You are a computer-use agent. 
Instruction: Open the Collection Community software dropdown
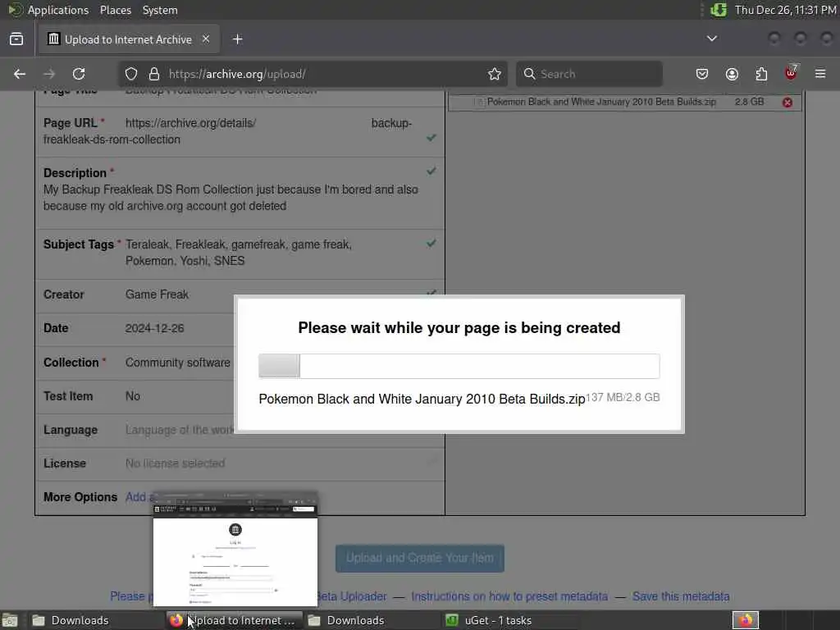(x=178, y=363)
